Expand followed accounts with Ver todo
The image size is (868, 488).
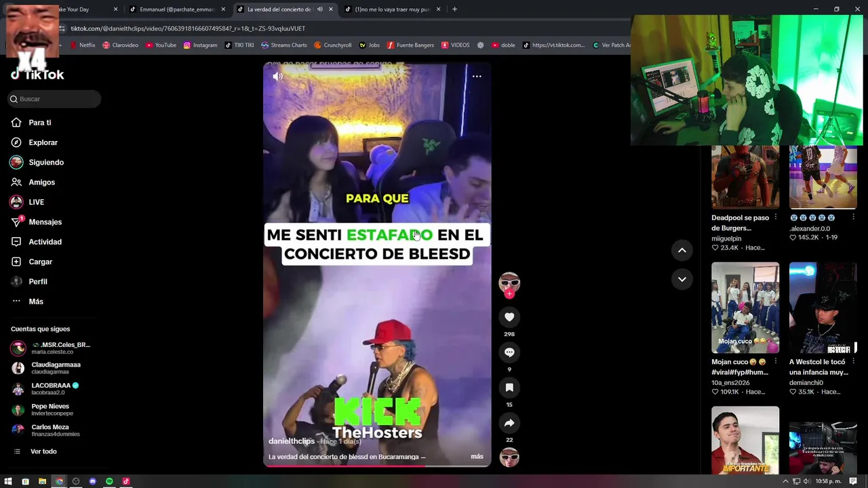click(x=43, y=451)
